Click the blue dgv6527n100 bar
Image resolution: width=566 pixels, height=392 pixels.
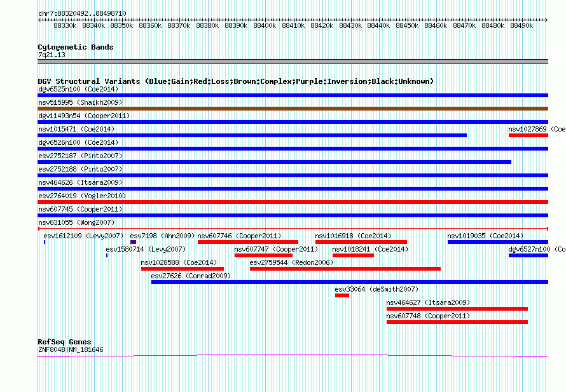[528, 255]
